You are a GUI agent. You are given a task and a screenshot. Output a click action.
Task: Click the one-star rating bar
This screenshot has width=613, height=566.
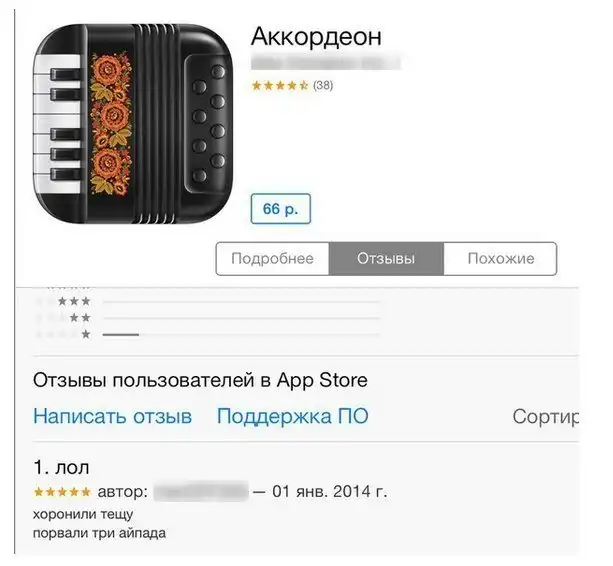tap(241, 335)
